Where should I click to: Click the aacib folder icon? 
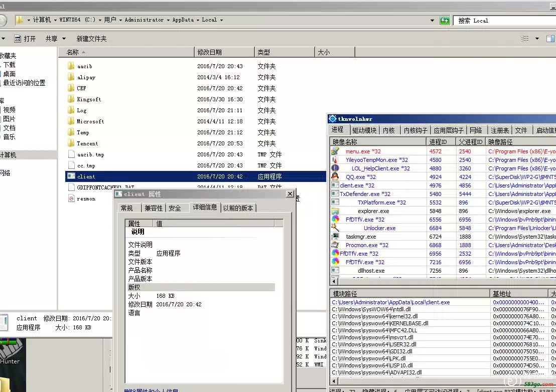71,66
